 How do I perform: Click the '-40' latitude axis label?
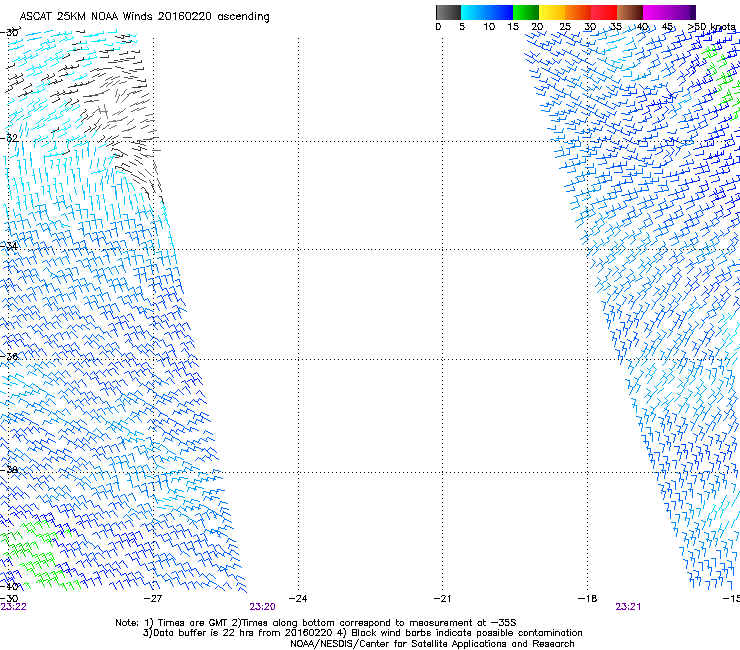pyautogui.click(x=9, y=586)
